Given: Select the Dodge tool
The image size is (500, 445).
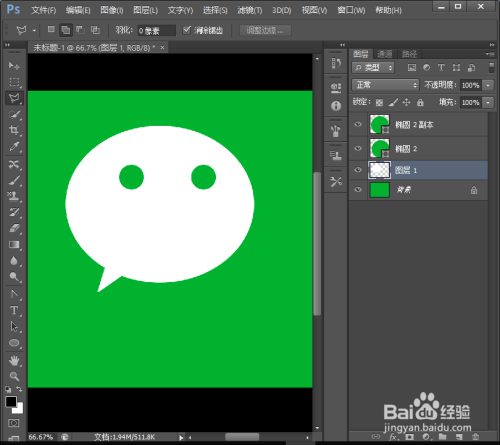Looking at the screenshot, I should [x=14, y=277].
